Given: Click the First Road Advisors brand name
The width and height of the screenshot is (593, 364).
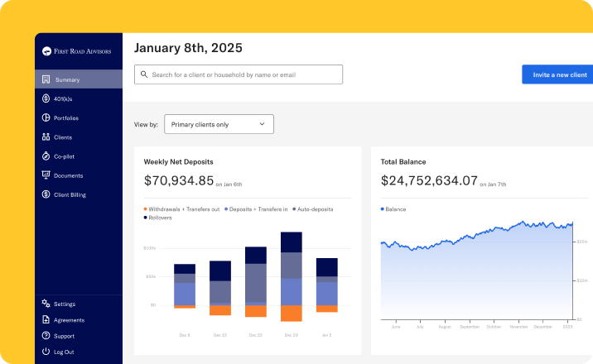Looking at the screenshot, I should tap(83, 51).
